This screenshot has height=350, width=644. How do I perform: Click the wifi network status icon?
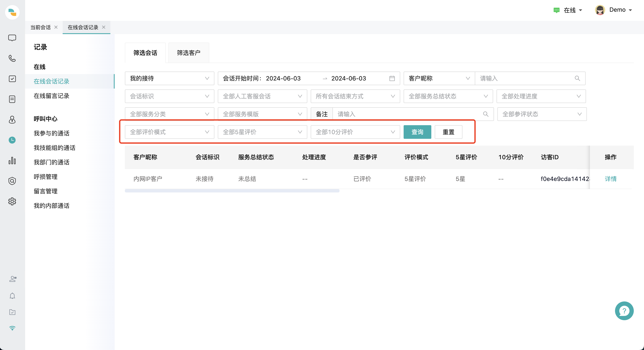point(12,328)
